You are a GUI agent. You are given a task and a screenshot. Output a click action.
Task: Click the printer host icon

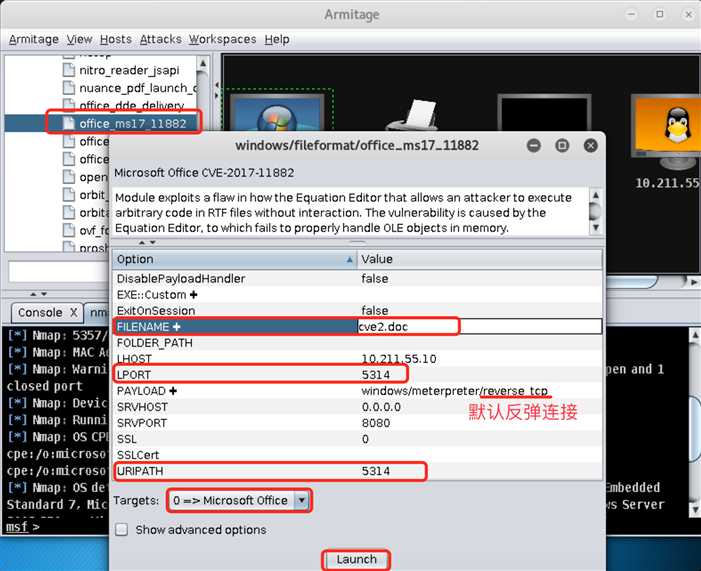pos(414,115)
